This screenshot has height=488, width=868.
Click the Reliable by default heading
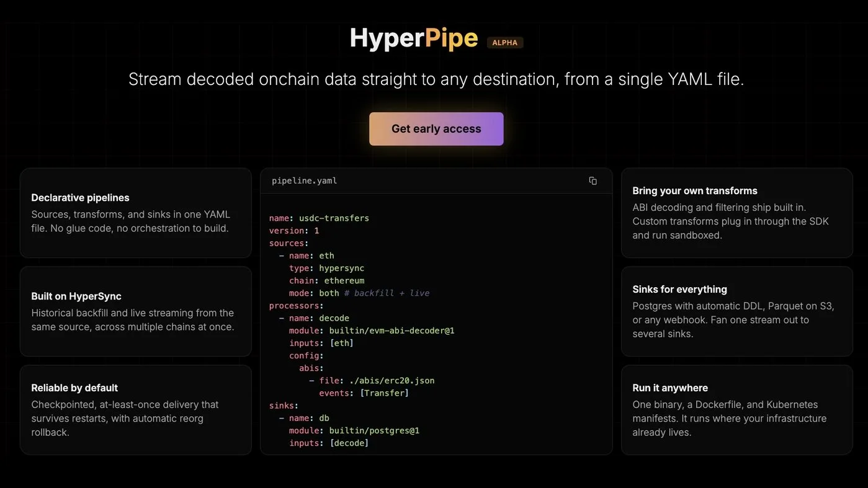[74, 388]
